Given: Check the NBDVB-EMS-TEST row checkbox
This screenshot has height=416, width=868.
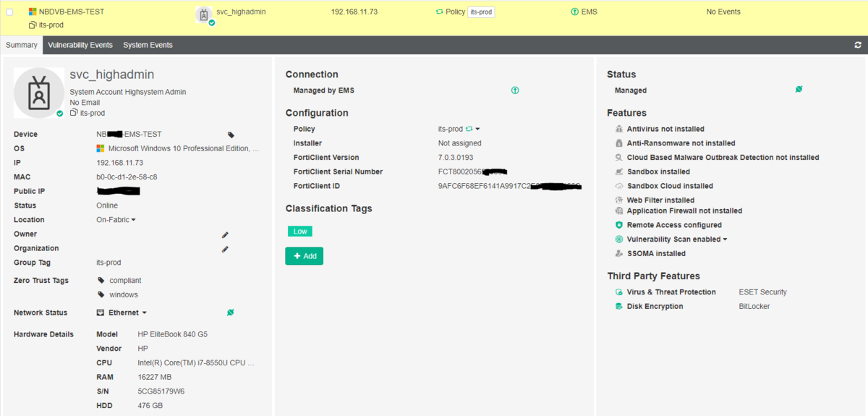Looking at the screenshot, I should pyautogui.click(x=10, y=12).
